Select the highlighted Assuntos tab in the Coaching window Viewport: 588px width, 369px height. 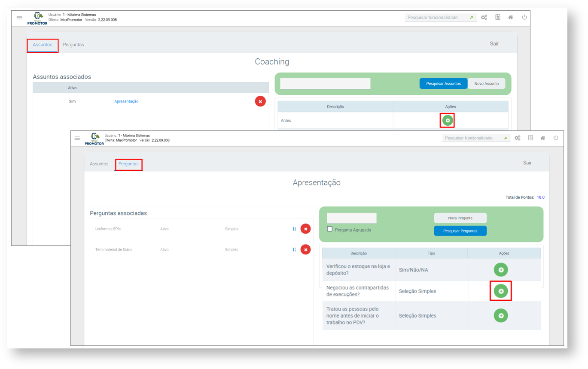pos(43,45)
